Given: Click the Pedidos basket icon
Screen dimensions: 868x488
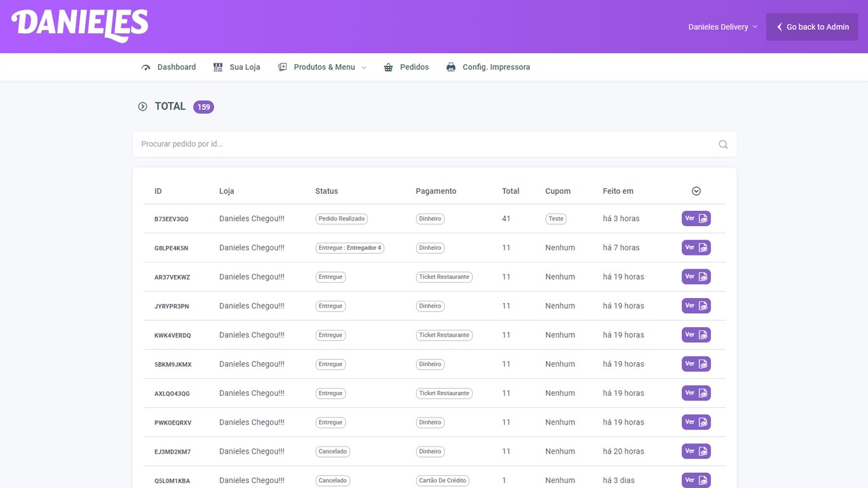Looking at the screenshot, I should click(x=388, y=67).
